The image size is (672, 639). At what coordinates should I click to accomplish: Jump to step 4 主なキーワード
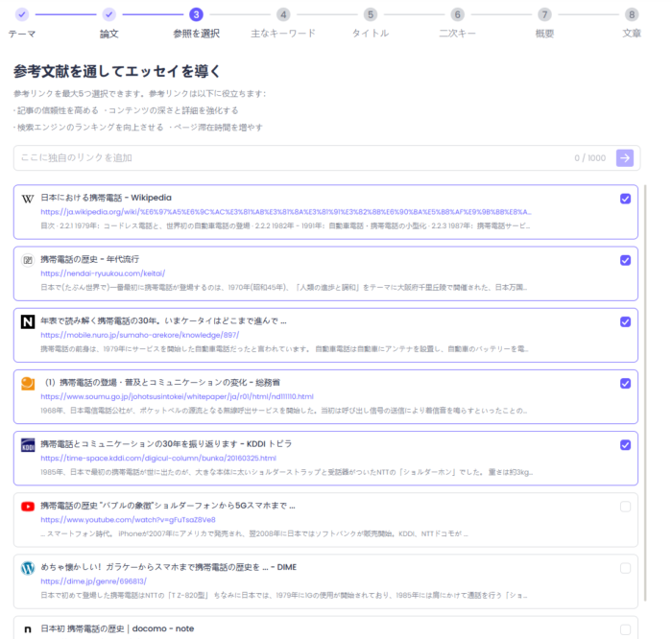pyautogui.click(x=283, y=14)
